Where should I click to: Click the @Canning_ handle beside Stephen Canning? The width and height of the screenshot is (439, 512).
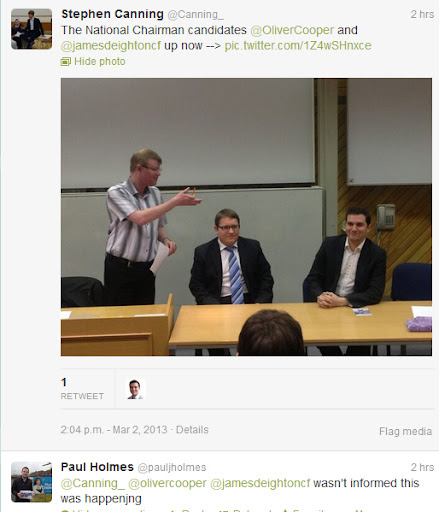(x=195, y=15)
